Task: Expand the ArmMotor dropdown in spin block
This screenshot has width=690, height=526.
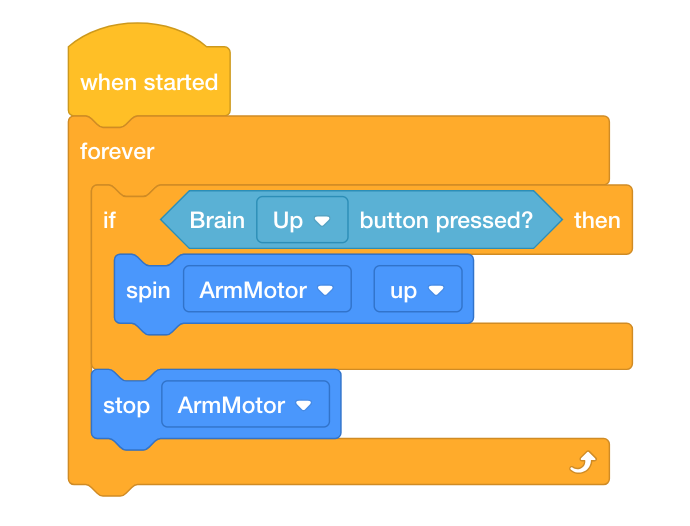Action: tap(267, 290)
